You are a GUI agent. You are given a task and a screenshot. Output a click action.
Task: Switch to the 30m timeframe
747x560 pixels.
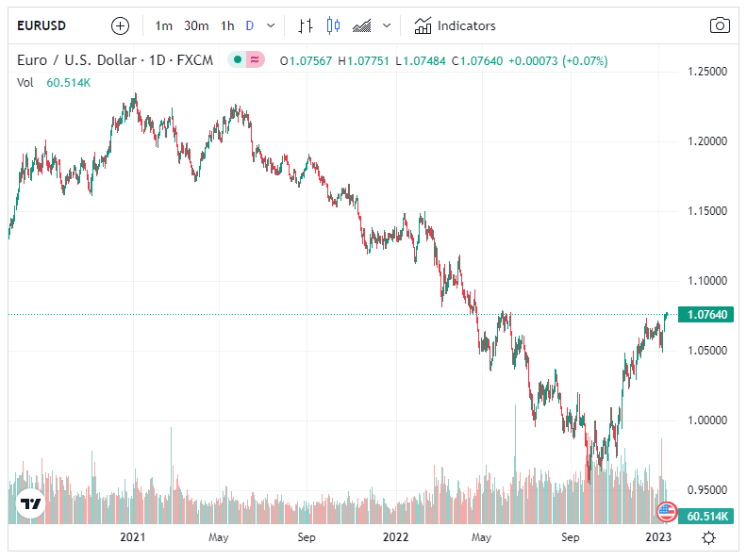click(x=196, y=25)
